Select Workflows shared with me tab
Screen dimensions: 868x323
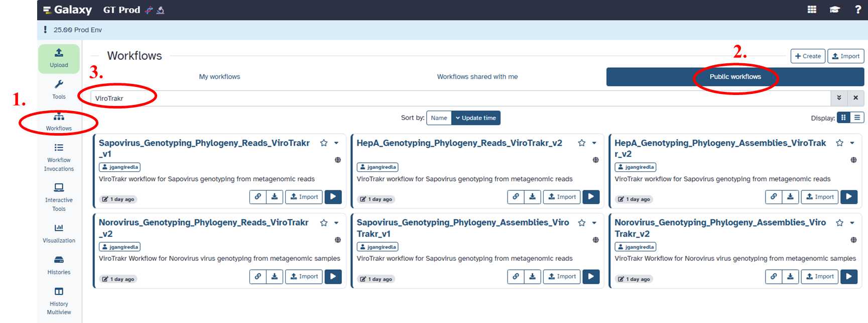coord(477,77)
